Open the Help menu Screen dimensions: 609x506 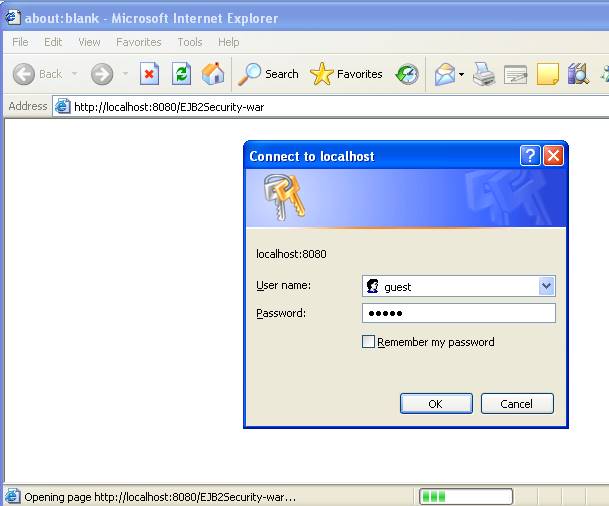pos(228,42)
